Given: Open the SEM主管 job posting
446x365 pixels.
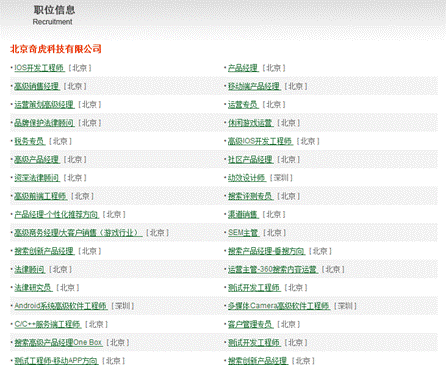Looking at the screenshot, I should 243,233.
